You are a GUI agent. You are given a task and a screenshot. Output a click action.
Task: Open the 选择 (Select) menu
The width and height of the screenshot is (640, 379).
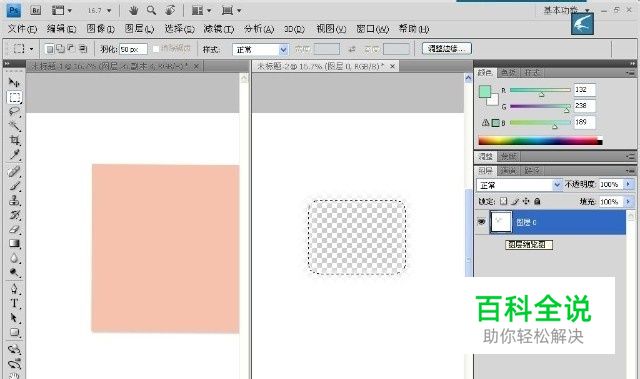(179, 29)
